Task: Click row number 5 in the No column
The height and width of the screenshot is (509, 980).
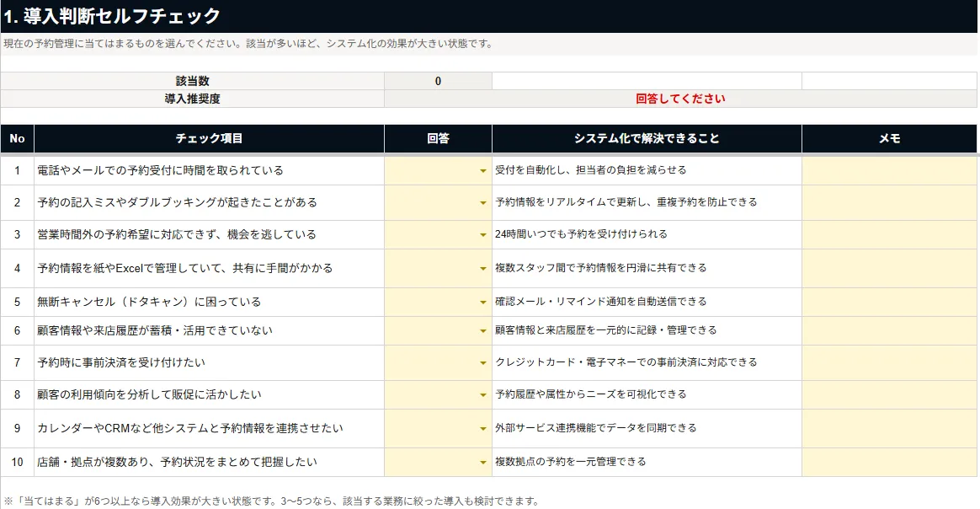Action: click(x=17, y=302)
